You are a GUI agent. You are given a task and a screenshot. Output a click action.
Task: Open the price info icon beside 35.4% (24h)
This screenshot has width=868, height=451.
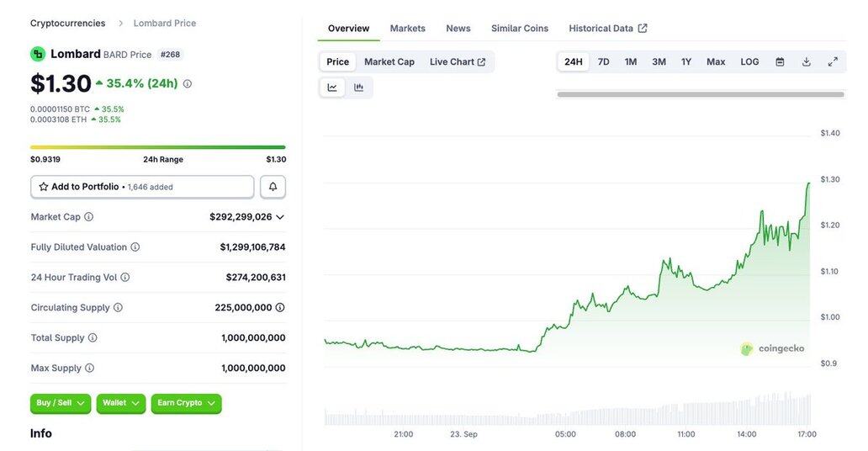pos(188,83)
